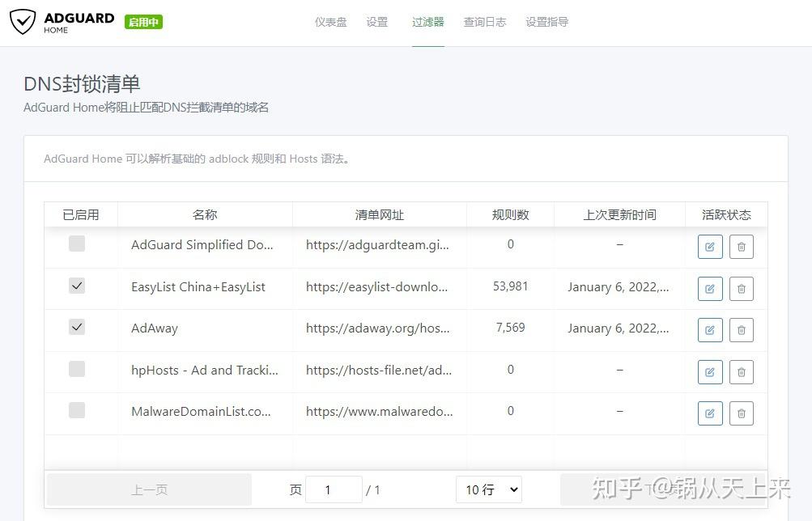Open the 设置 settings menu
The image size is (812, 521).
377,22
